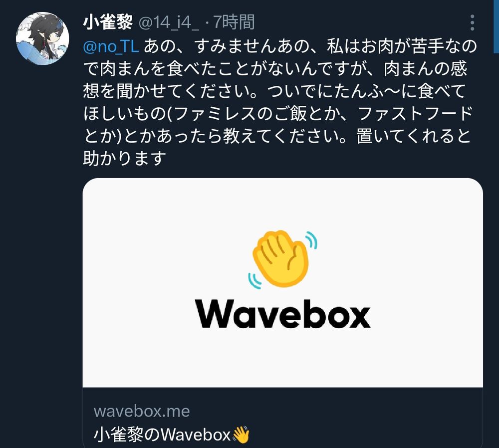
Task: Open the wavebox.me domain link
Action: [142, 411]
